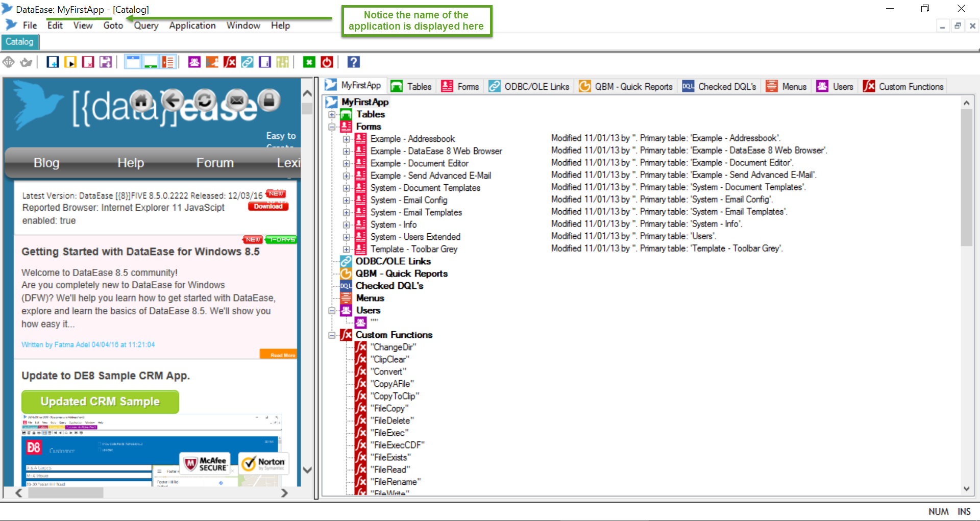Click the DQL icon beside Checked DQL's node
Viewport: 980px width, 521px height.
(346, 286)
